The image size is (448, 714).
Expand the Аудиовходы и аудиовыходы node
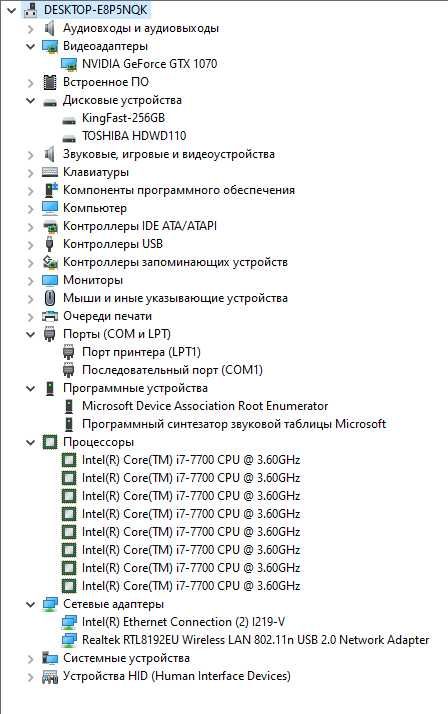coord(31,29)
